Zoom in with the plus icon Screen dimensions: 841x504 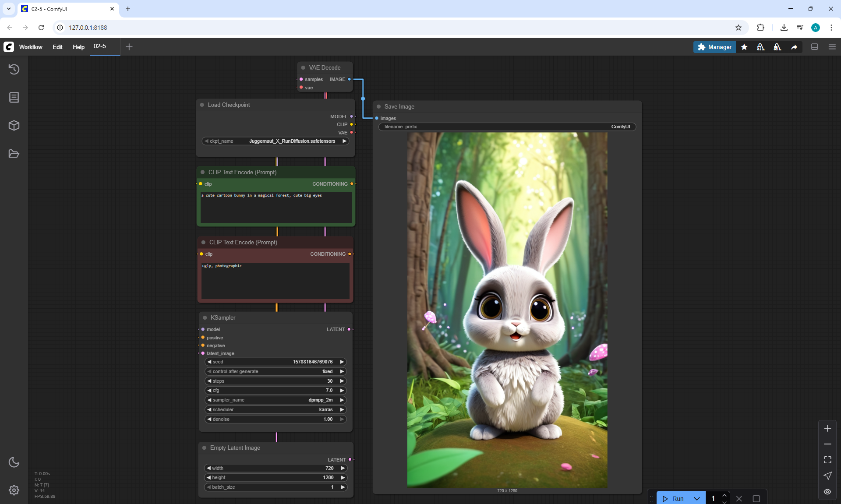tap(827, 428)
